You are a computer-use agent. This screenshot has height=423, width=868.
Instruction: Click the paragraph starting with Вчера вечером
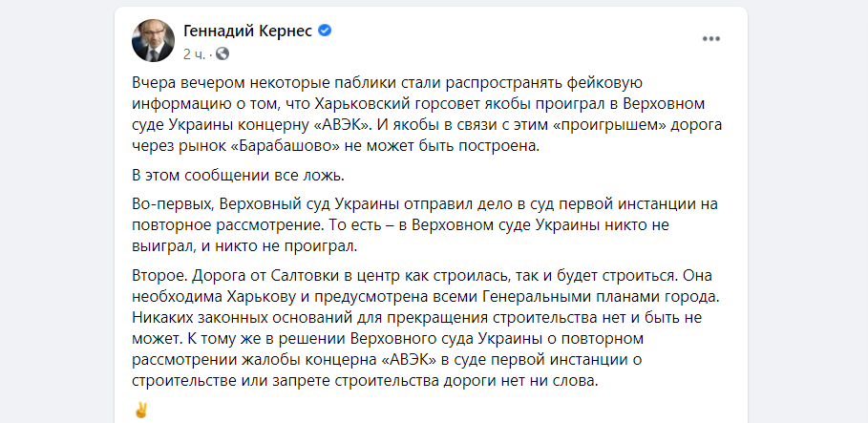(428, 116)
